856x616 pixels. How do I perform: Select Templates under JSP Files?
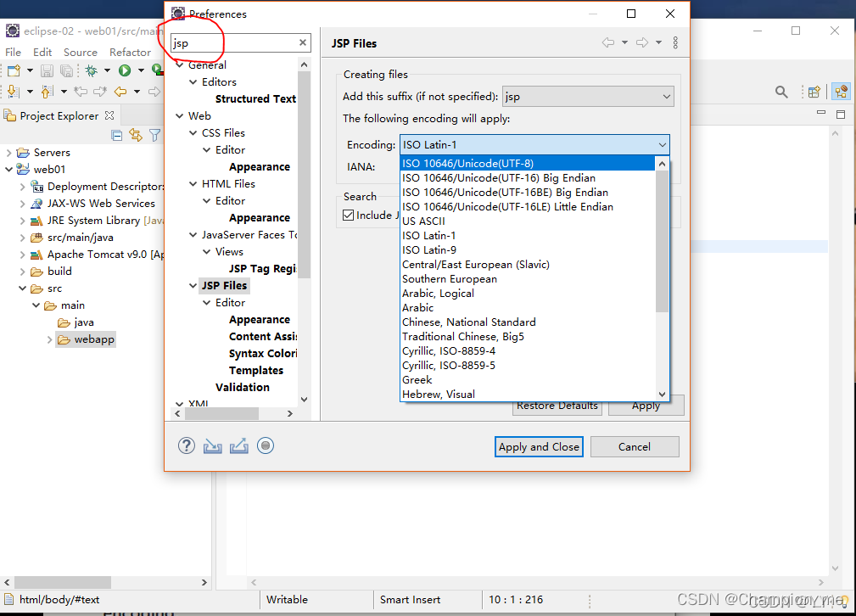point(256,370)
